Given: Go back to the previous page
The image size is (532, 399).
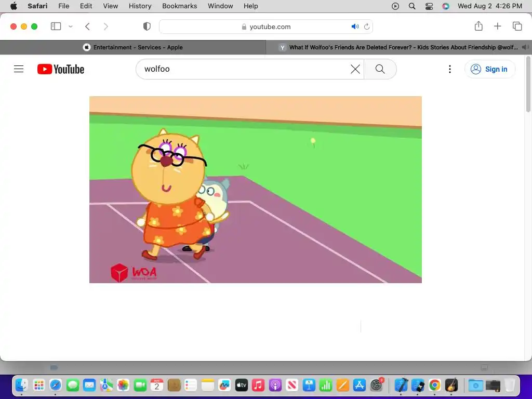Looking at the screenshot, I should click(x=87, y=26).
